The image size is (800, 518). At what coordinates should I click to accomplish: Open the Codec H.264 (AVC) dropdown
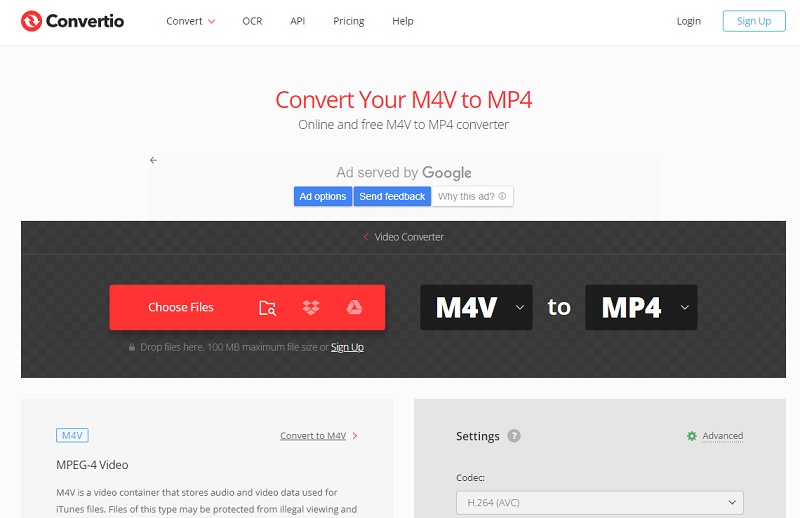599,503
